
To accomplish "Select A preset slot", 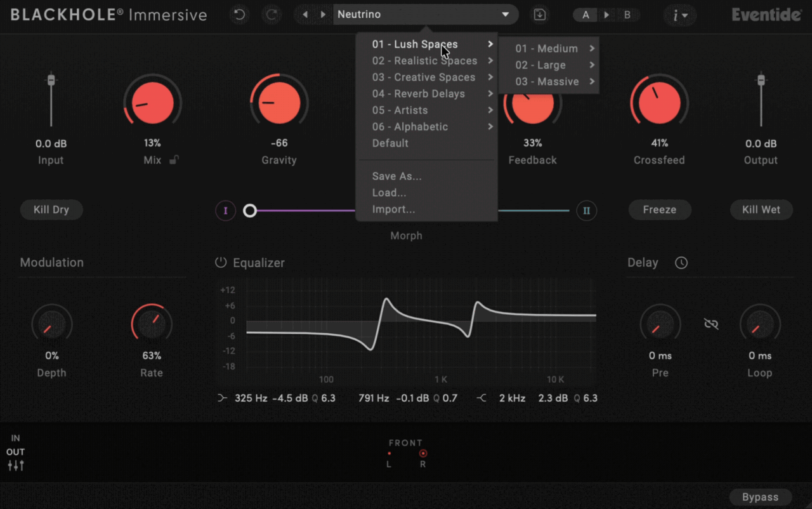I will tap(586, 15).
